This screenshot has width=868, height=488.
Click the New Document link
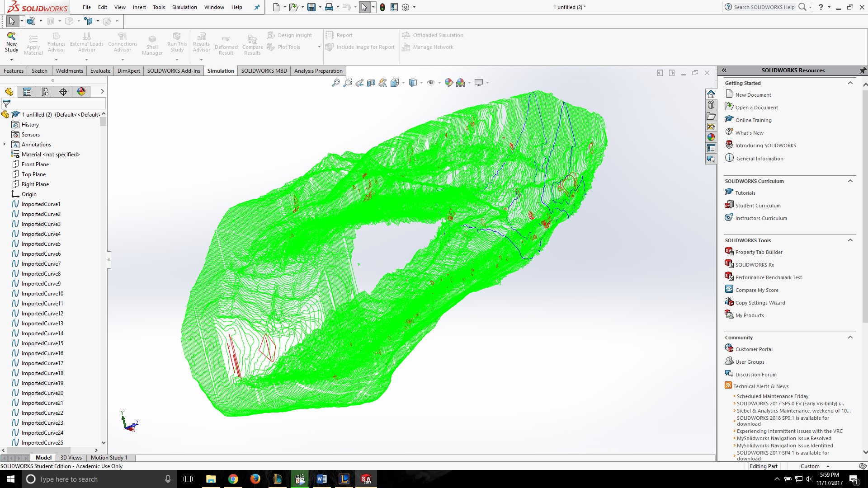[753, 94]
